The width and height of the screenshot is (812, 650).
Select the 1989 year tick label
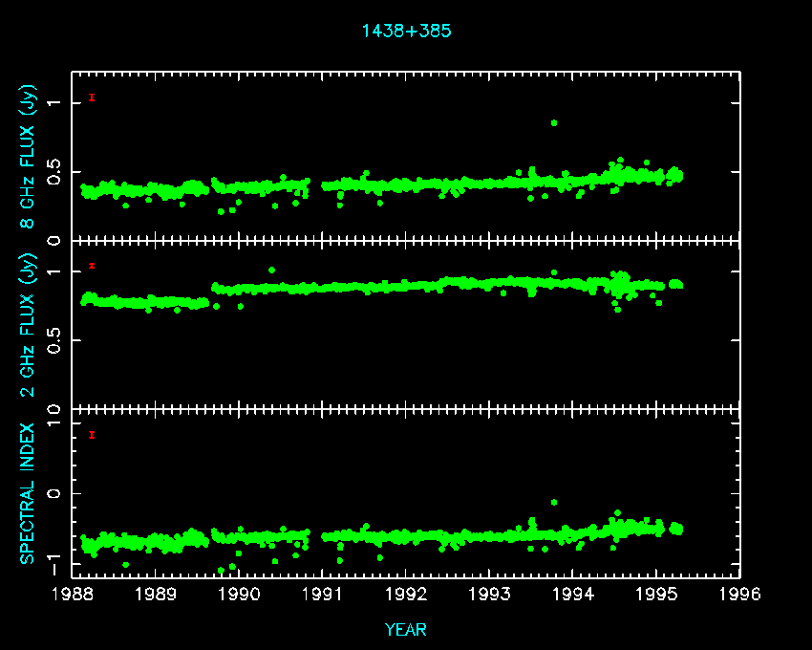[x=156, y=595]
